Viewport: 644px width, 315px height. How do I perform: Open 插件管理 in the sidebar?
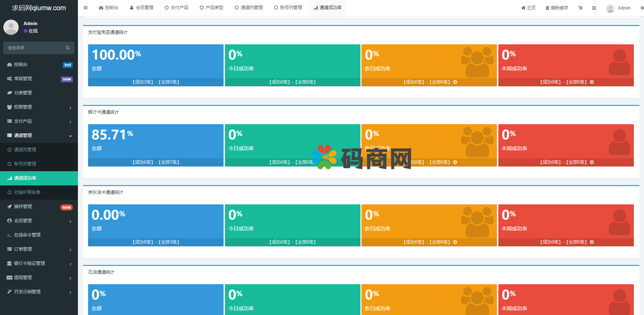23,206
